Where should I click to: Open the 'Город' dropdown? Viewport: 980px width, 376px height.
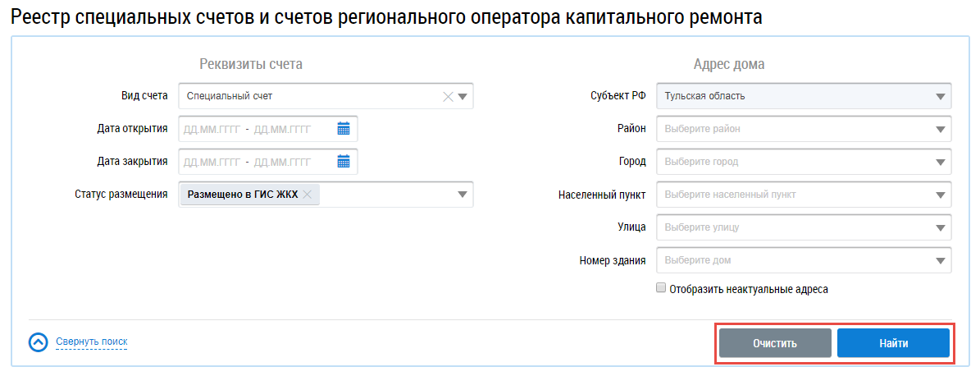(940, 162)
